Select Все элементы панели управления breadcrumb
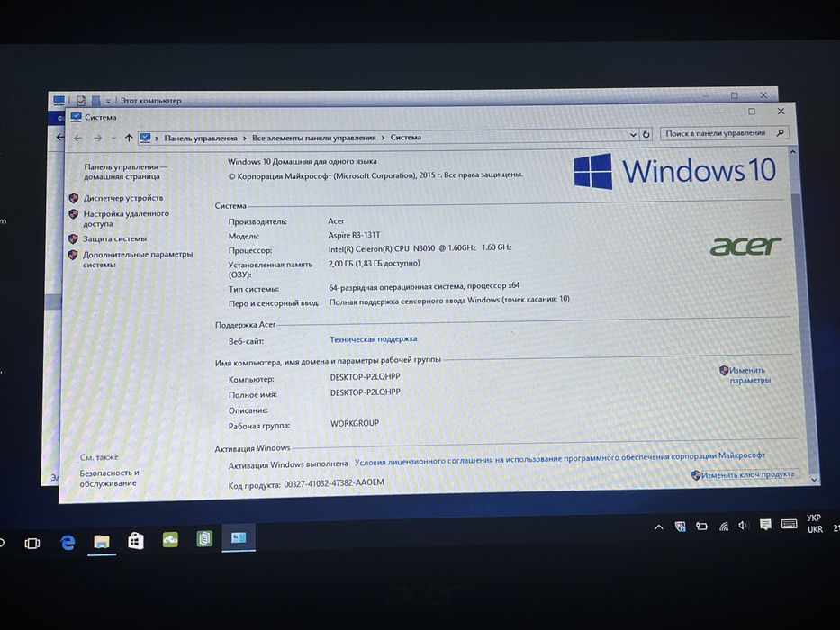Screen dimensions: 840x630 313,138
